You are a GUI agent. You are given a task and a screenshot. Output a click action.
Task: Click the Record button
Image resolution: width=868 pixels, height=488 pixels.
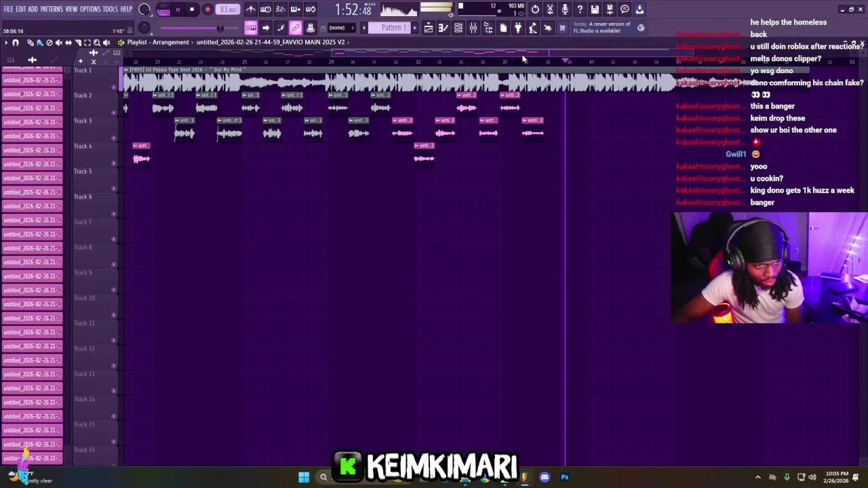click(208, 9)
